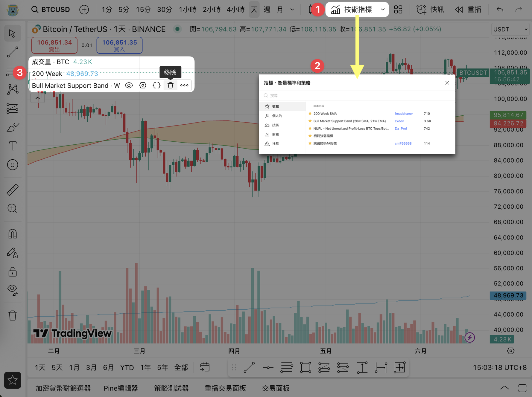The height and width of the screenshot is (397, 532).
Task: Switch to 1分 timeframe
Action: [107, 10]
